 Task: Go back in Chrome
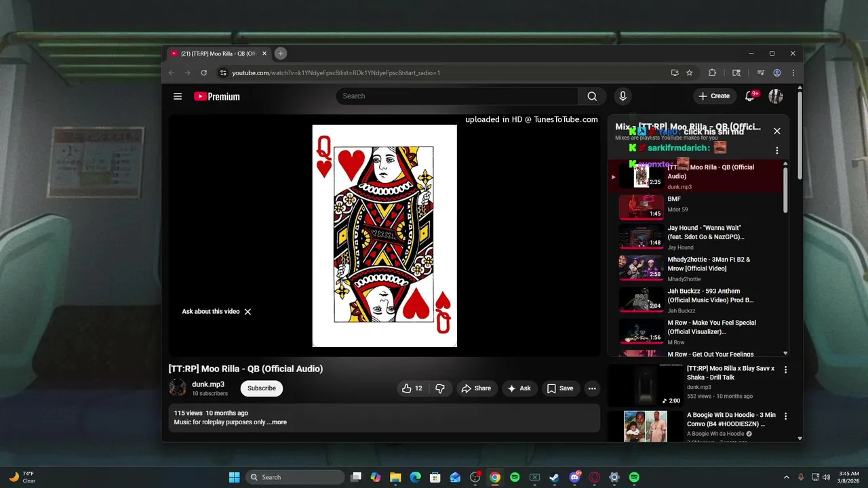[x=172, y=73]
